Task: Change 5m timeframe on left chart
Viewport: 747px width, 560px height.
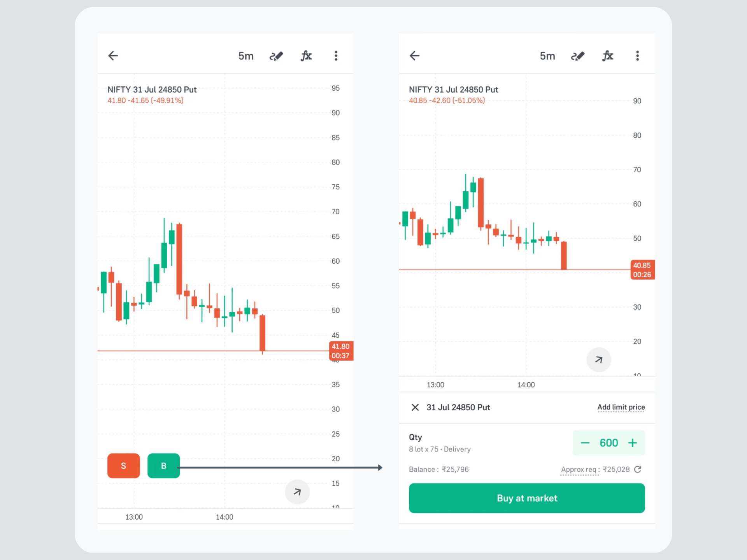Action: pos(246,56)
